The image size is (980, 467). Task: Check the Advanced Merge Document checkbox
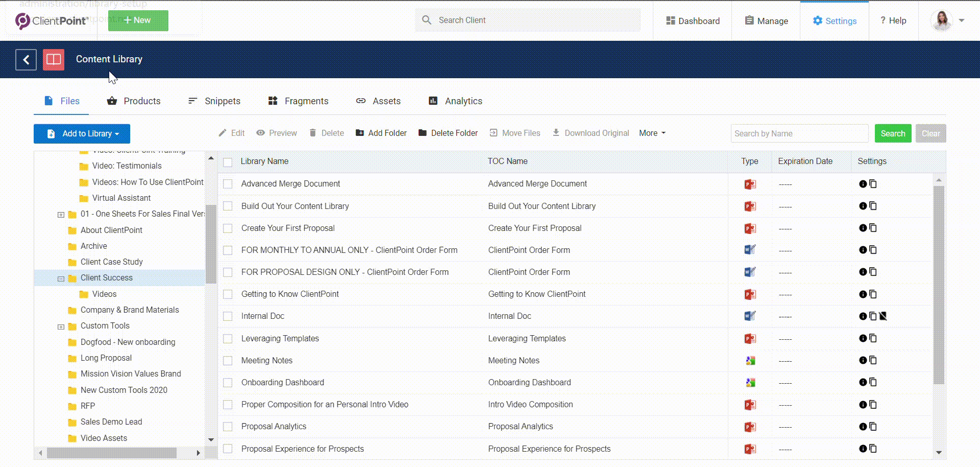pyautogui.click(x=228, y=184)
